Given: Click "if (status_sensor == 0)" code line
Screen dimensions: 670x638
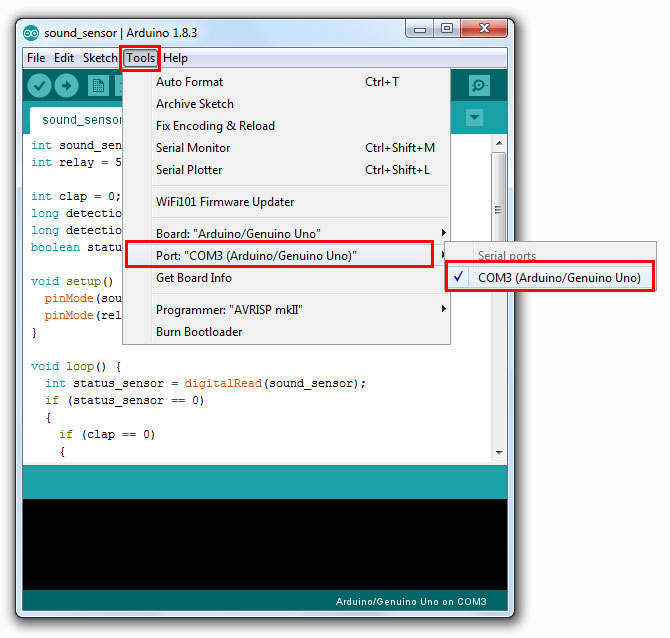Looking at the screenshot, I should 124,400.
